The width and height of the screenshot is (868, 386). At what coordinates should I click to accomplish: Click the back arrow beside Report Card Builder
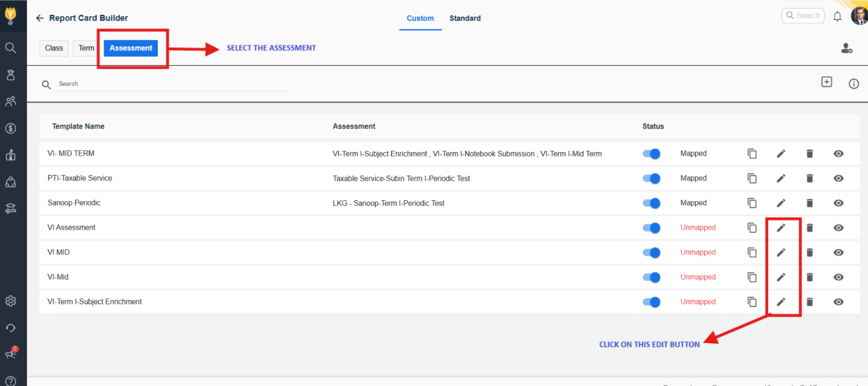coord(39,18)
